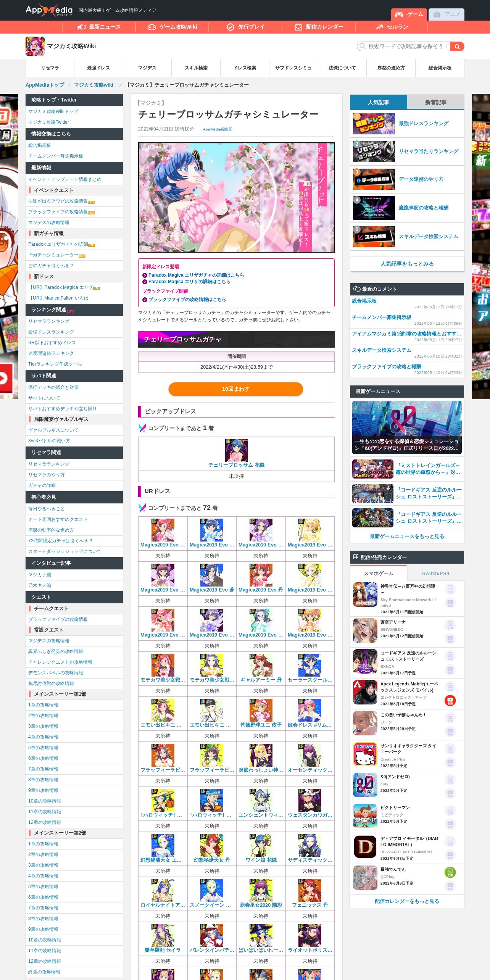Click 配信カレンダーをもっと見る link

[407, 901]
